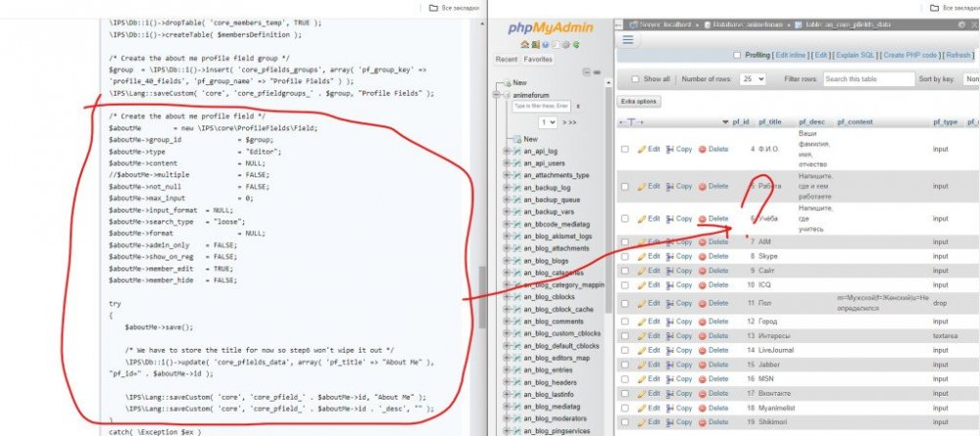The image size is (980, 436).
Task: Click Delete icon for the Ф.И.О. row
Action: [x=711, y=149]
